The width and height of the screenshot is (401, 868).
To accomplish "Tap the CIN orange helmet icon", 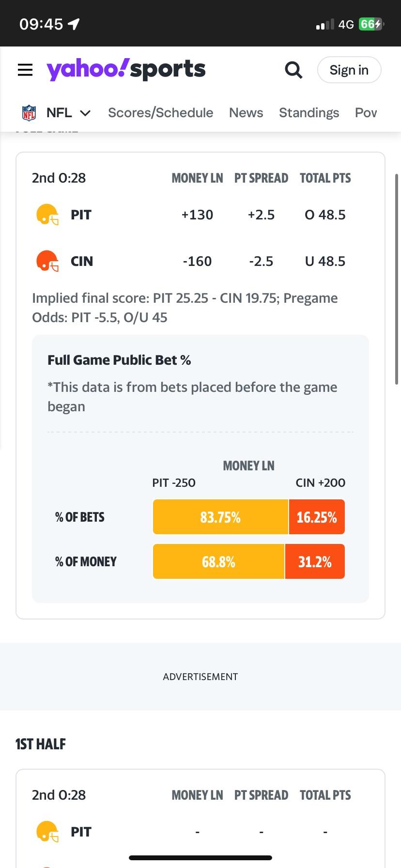I will click(x=47, y=261).
